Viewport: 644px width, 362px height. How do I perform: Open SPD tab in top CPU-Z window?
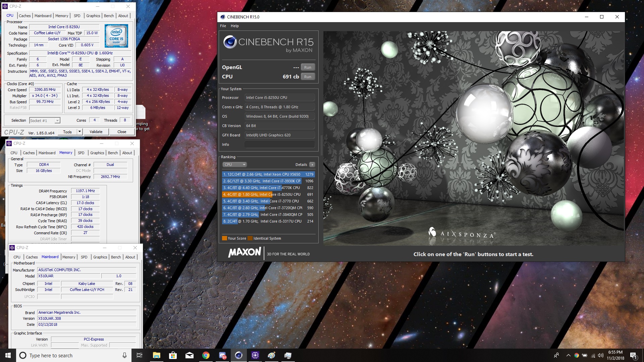click(77, 16)
